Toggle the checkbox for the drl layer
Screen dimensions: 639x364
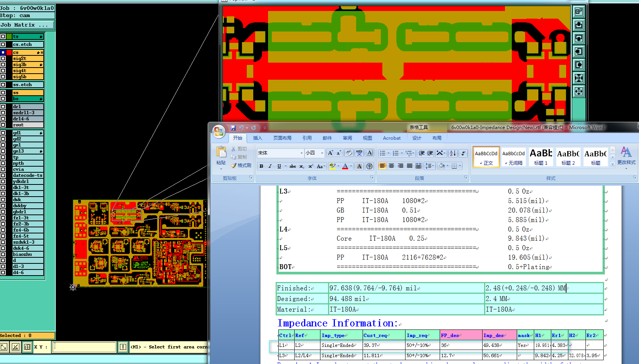(x=3, y=107)
